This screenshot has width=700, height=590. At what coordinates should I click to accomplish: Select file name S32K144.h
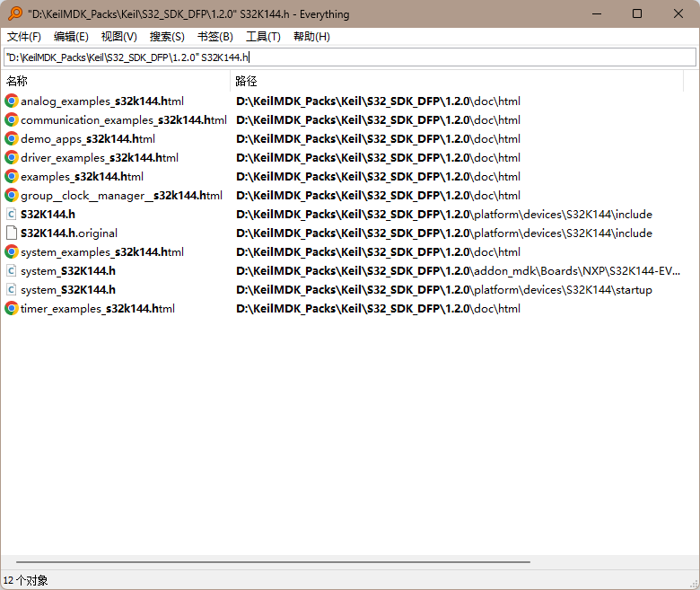coord(48,215)
